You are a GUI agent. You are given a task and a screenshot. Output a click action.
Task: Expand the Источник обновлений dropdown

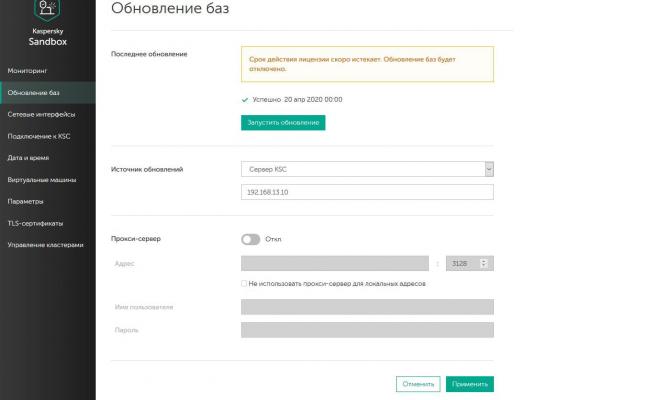pos(367,169)
